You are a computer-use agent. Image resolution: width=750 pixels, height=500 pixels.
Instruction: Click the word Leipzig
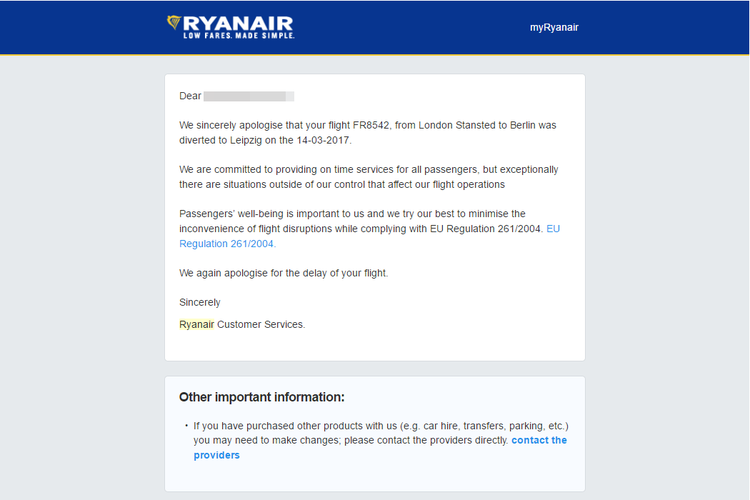coord(246,140)
